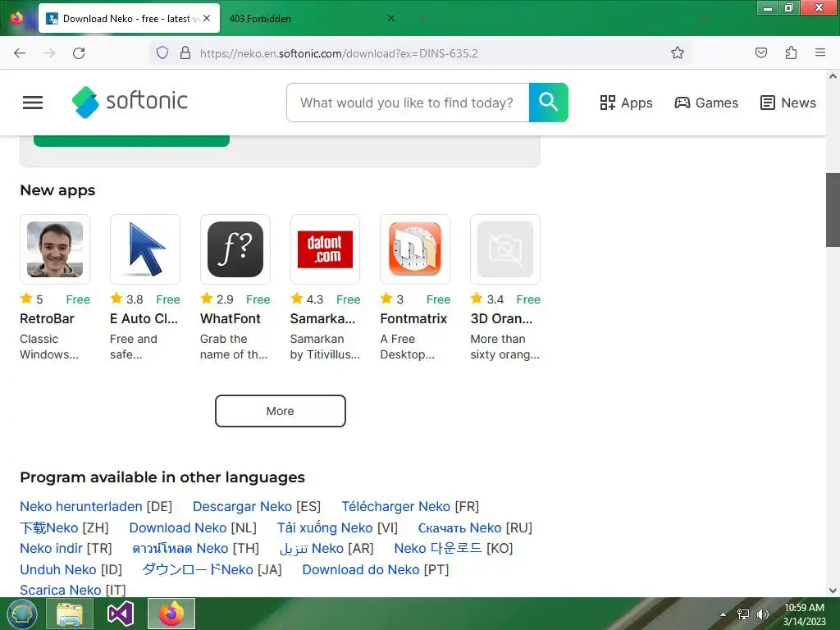Open Descargar Neko [ES] link
The width and height of the screenshot is (840, 630).
point(242,506)
